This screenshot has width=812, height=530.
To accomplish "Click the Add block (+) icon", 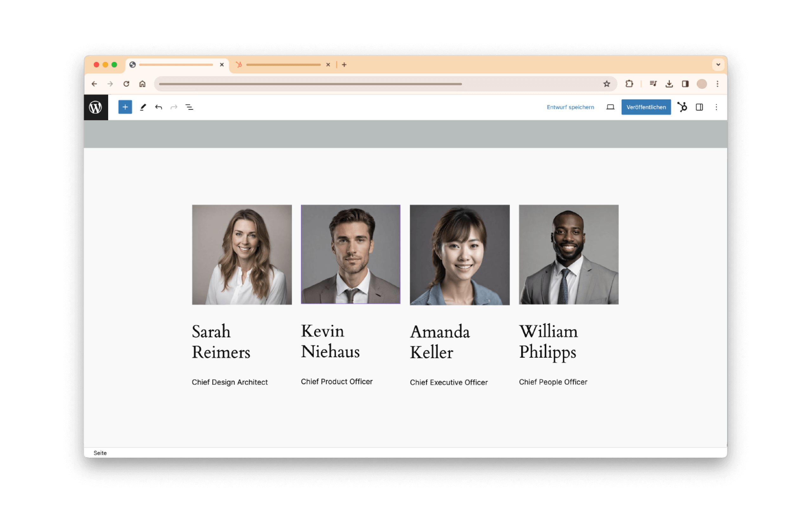I will coord(125,107).
